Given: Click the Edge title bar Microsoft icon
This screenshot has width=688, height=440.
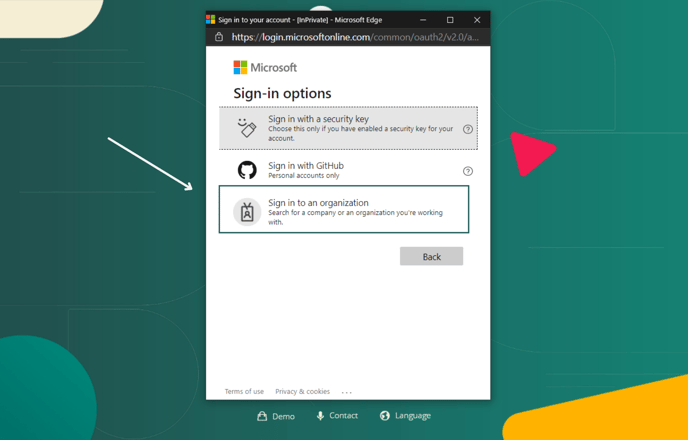Looking at the screenshot, I should (x=211, y=20).
